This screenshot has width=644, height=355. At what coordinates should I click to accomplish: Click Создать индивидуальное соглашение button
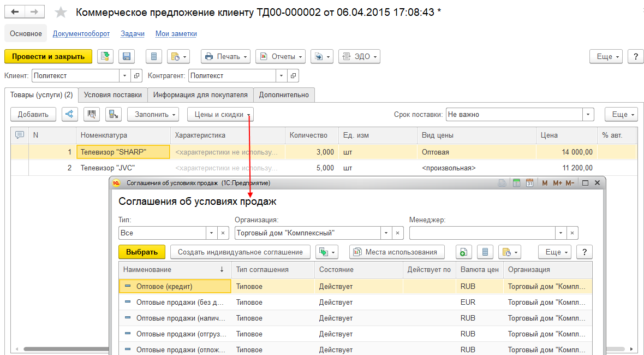pyautogui.click(x=240, y=252)
